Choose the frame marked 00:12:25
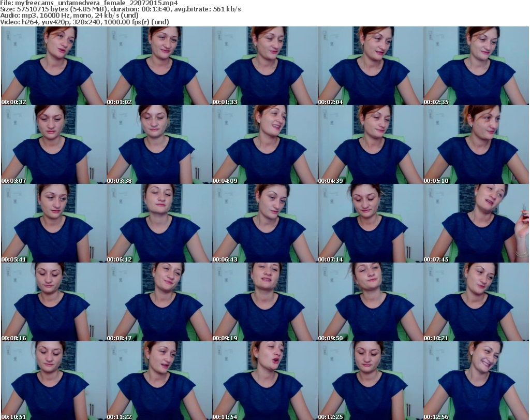 tap(371, 381)
